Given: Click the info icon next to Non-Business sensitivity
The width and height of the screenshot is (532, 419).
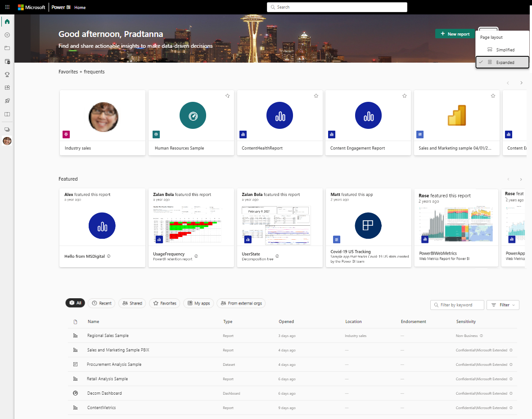Looking at the screenshot, I should point(482,336).
